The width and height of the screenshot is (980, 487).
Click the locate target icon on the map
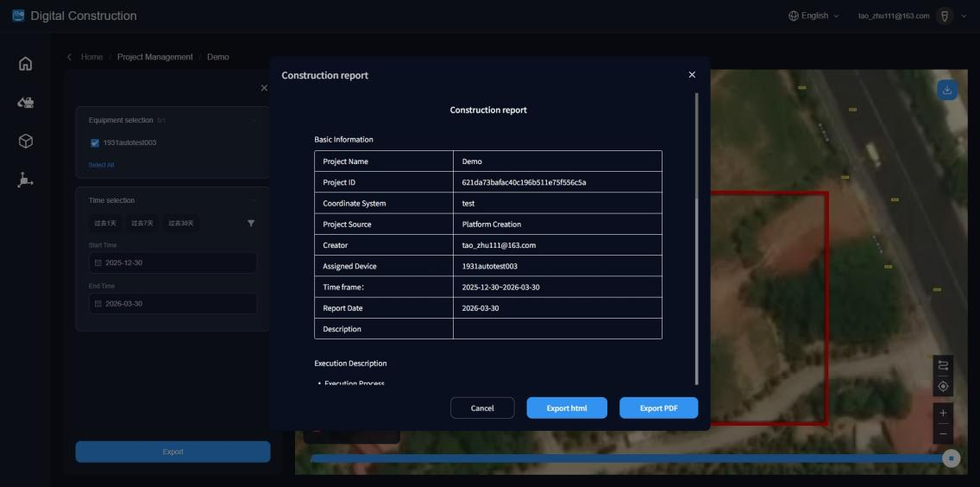coord(943,387)
